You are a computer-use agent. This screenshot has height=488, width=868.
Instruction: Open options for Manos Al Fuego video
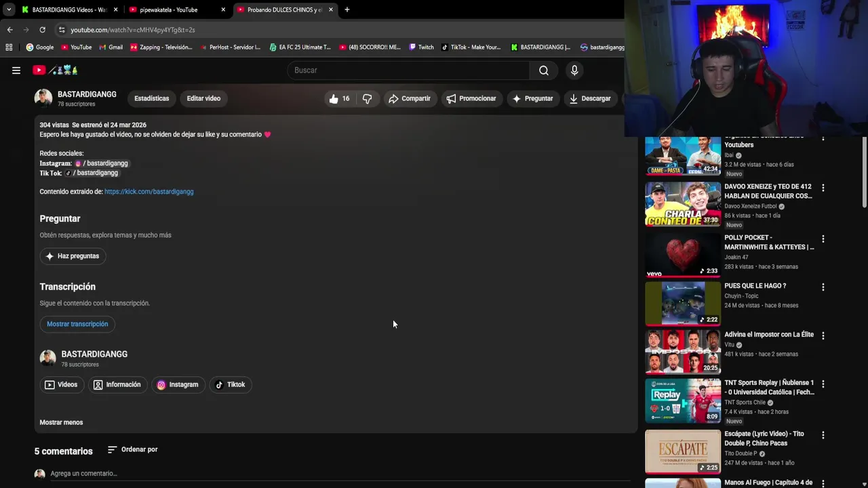[x=823, y=483]
